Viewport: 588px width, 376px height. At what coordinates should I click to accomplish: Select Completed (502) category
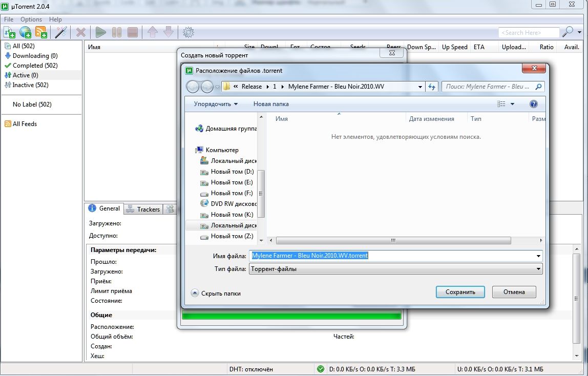pyautogui.click(x=35, y=66)
